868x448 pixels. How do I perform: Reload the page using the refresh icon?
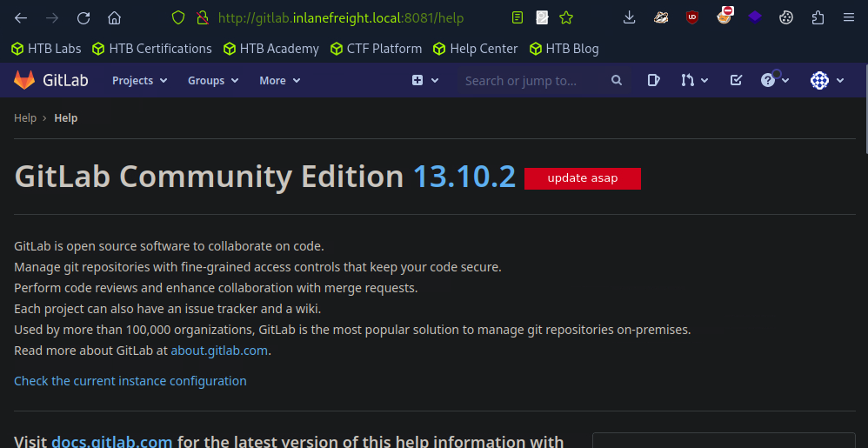[x=83, y=17]
